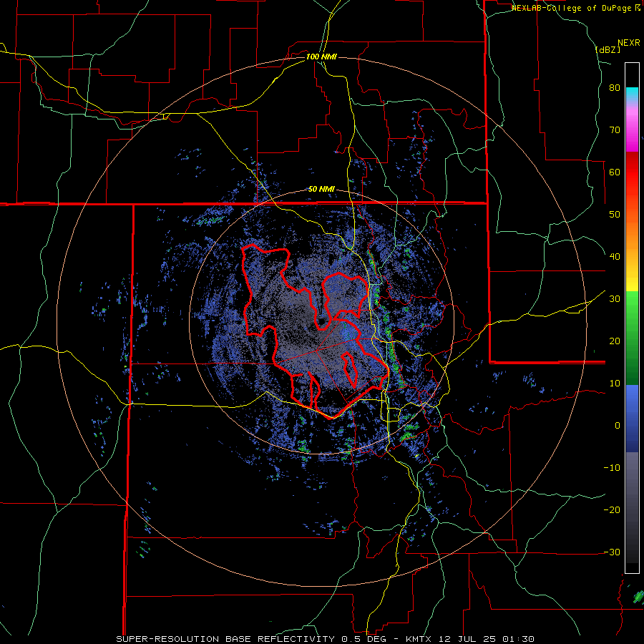Click the -20 value on the dBZ scale
The image size is (644, 644).
tap(612, 510)
